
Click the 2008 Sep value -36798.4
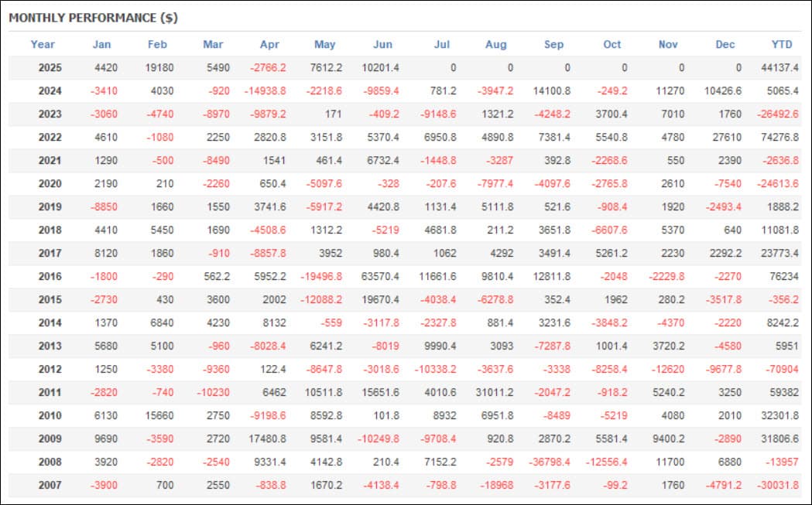click(x=550, y=462)
